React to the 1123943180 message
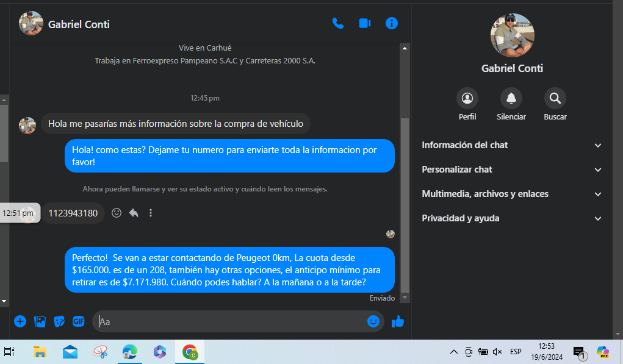Screen dimensions: 623x364 117,213
